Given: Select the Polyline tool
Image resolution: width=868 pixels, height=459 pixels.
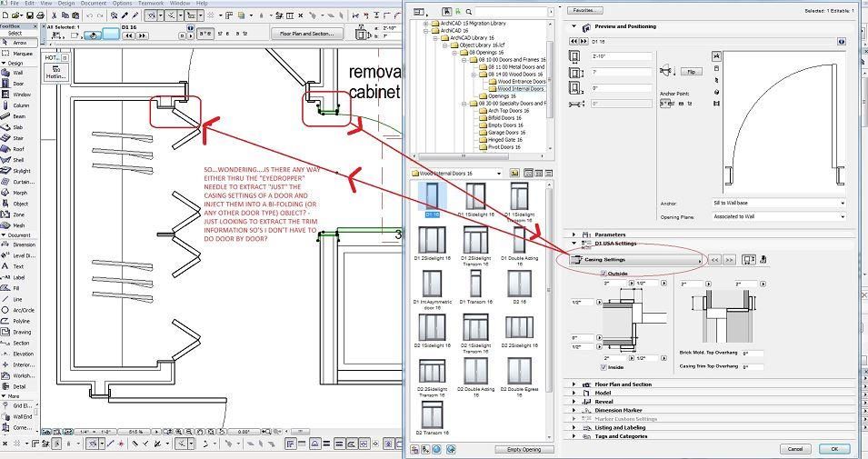Looking at the screenshot, I should pyautogui.click(x=19, y=321).
